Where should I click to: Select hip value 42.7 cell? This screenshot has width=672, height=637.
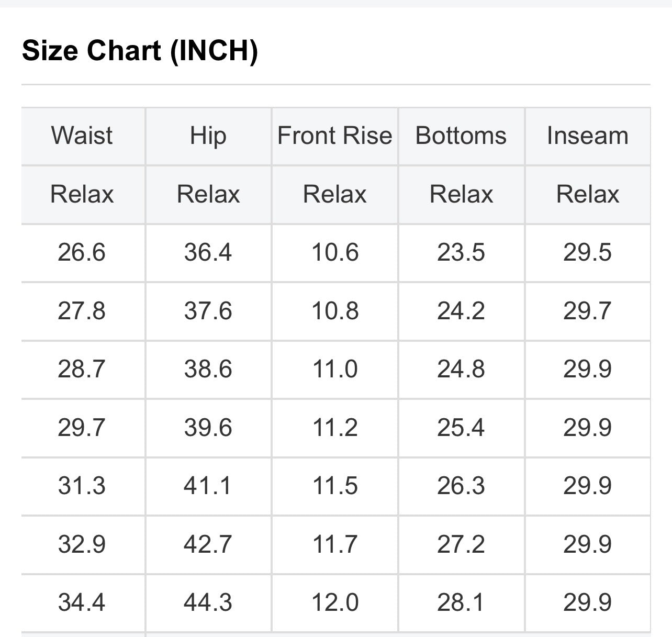pos(208,544)
